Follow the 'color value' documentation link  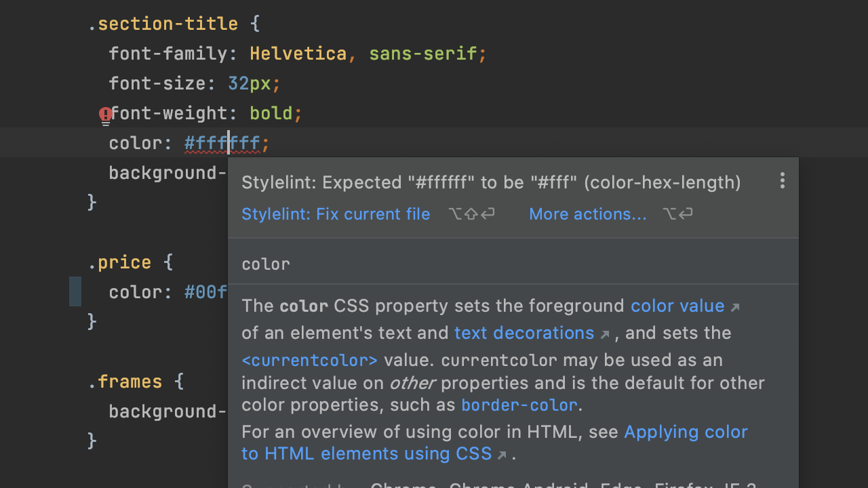677,306
